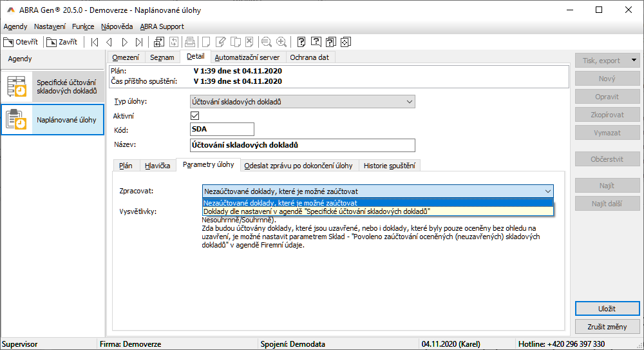Go to first record arrow icon
Screen dimensions: 644x350
[x=95, y=42]
